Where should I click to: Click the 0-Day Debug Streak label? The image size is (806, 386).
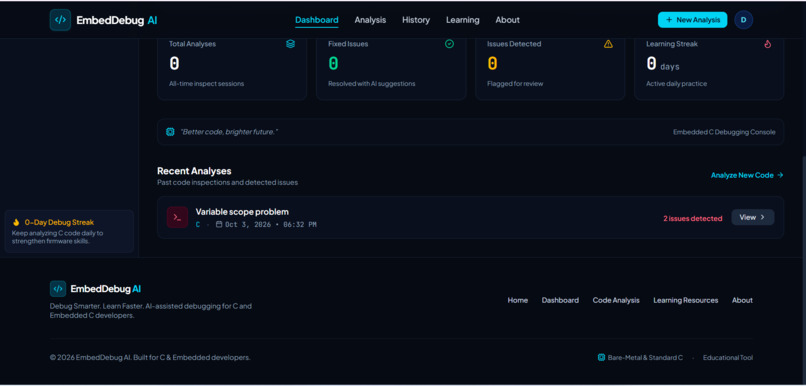click(x=59, y=223)
